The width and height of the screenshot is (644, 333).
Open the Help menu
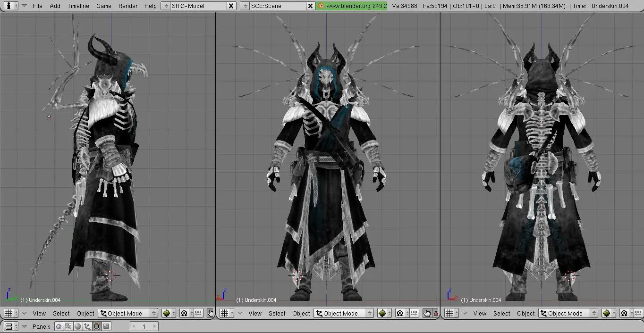150,6
